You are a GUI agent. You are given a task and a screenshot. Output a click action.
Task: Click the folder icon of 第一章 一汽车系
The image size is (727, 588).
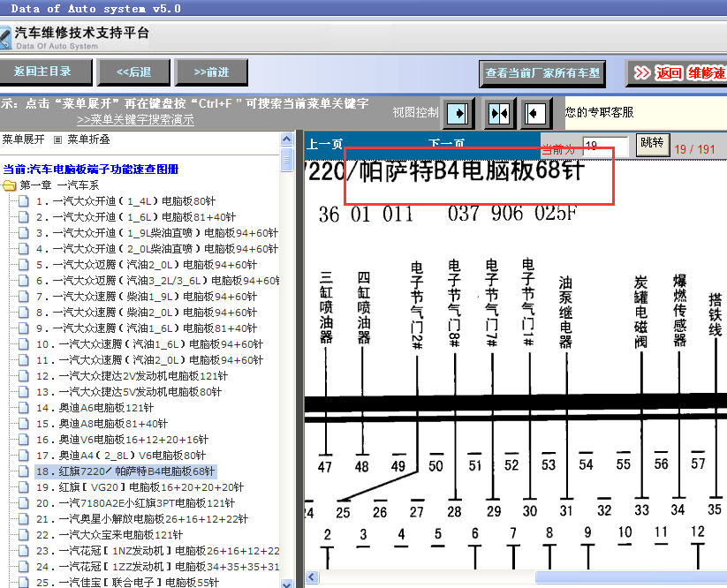[x=9, y=185]
